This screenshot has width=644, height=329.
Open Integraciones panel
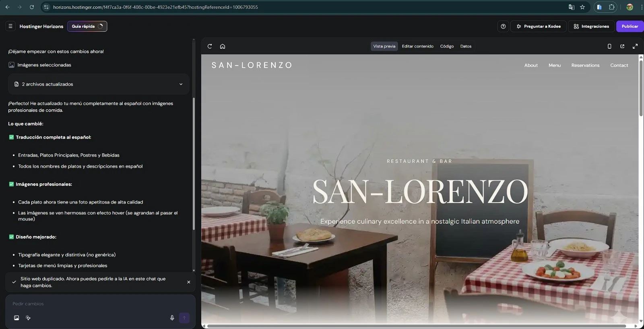[x=591, y=26]
